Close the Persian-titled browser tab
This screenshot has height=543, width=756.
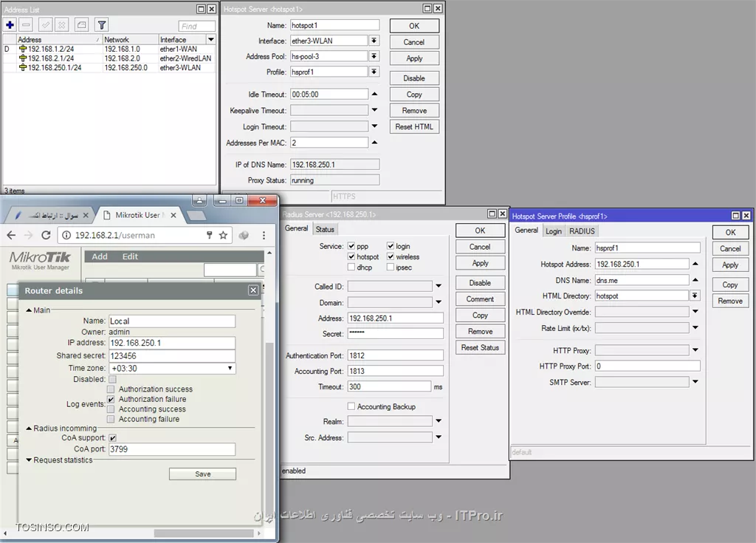point(86,215)
